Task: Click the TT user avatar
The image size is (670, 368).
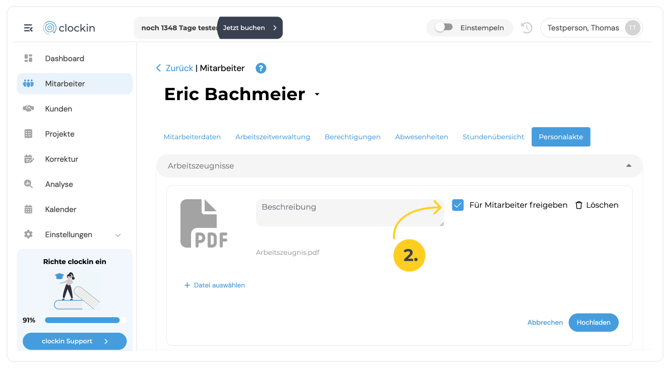Action: pos(632,28)
